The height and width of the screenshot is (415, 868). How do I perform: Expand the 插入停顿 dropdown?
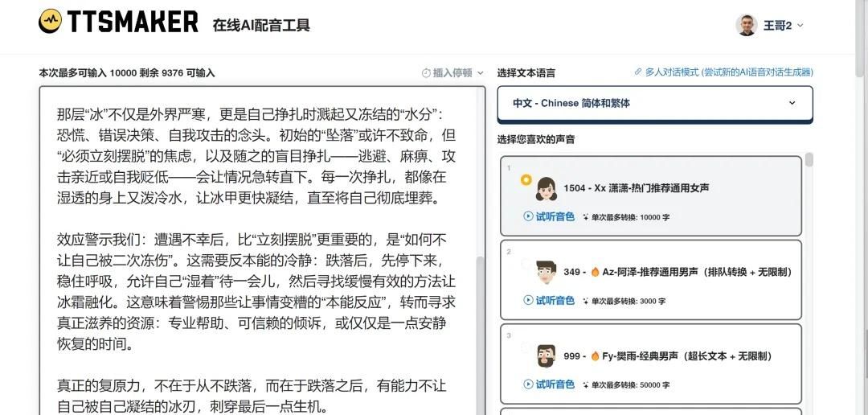452,73
